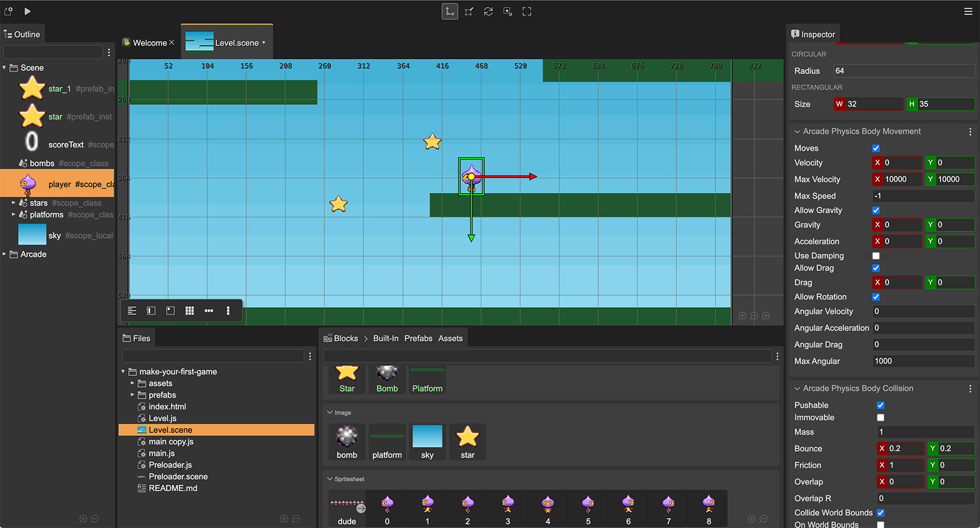Toggle Collide World Bounds checkbox
Viewport: 980px width, 528px height.
coord(880,513)
